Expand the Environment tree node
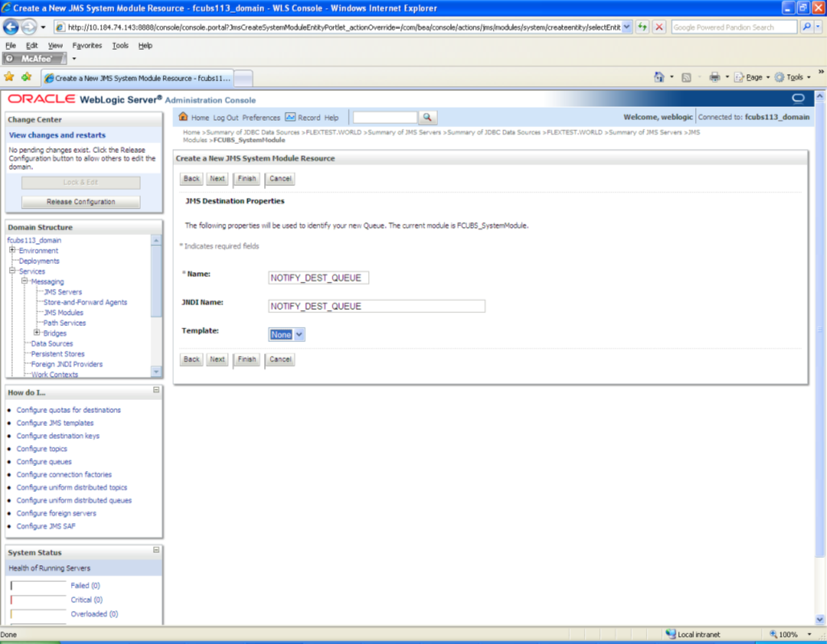 (12, 250)
